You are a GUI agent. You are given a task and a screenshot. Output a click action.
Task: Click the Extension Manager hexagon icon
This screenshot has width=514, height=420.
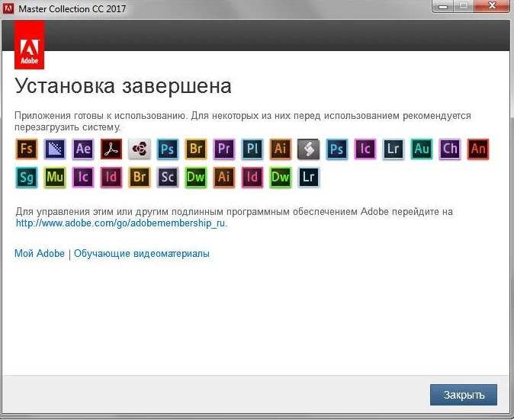coord(140,149)
